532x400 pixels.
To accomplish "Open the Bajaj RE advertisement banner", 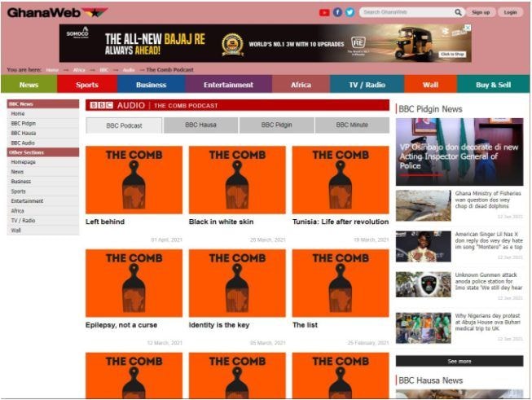I will (265, 43).
